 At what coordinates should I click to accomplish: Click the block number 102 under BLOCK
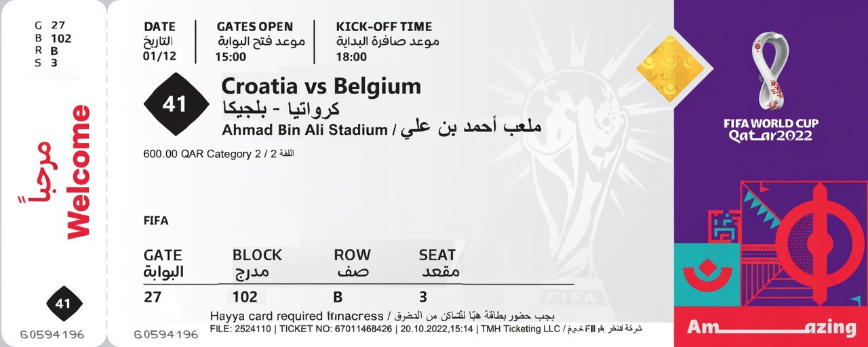[x=245, y=296]
